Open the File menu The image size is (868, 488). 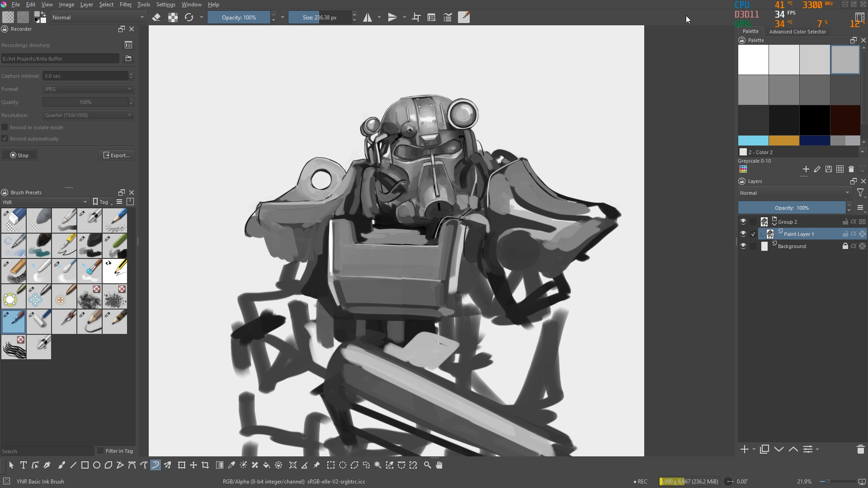pyautogui.click(x=16, y=5)
